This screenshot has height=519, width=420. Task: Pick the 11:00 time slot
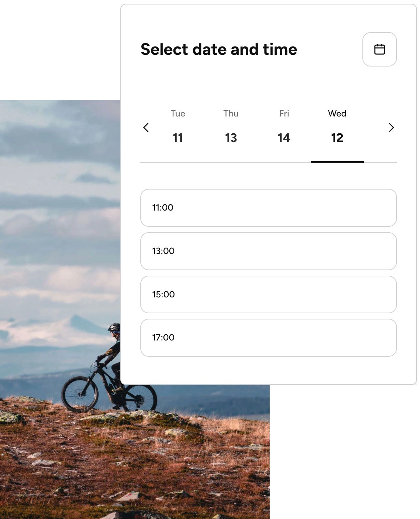point(269,208)
